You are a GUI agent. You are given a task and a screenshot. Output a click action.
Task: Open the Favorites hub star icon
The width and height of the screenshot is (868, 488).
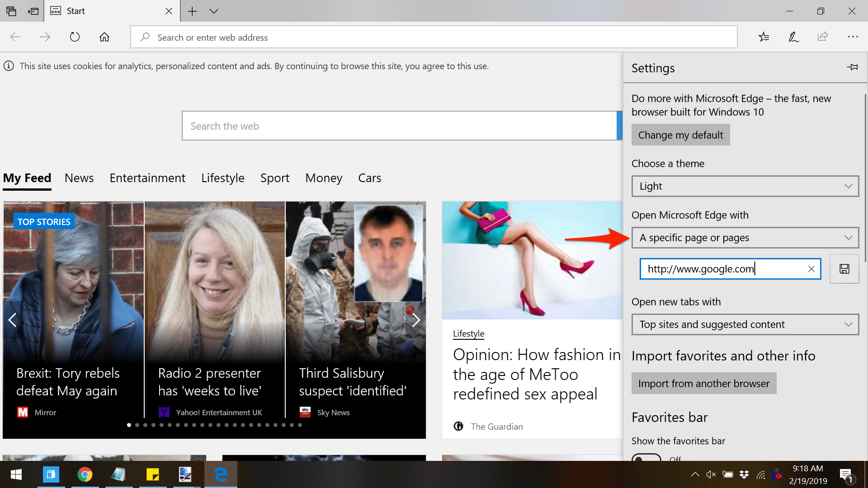(x=764, y=37)
